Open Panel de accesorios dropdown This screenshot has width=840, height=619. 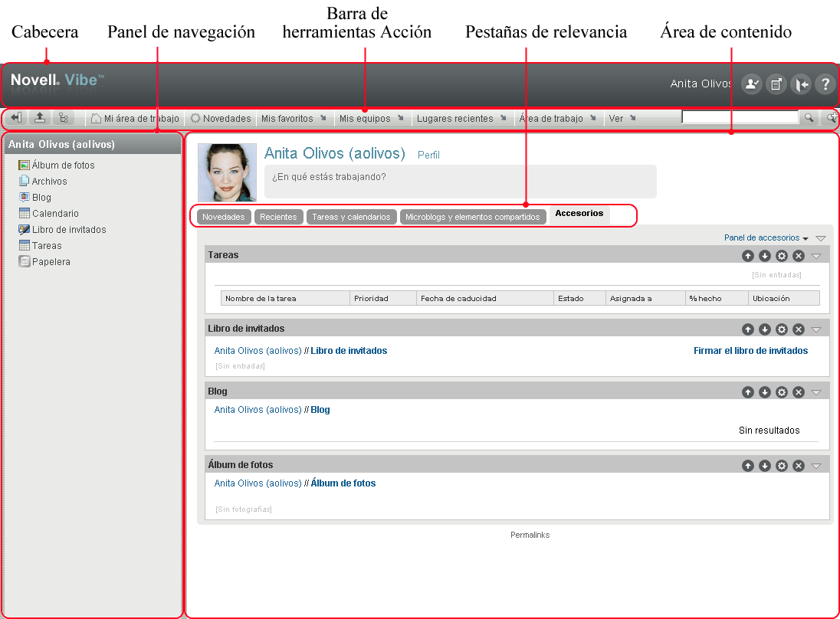(x=766, y=237)
